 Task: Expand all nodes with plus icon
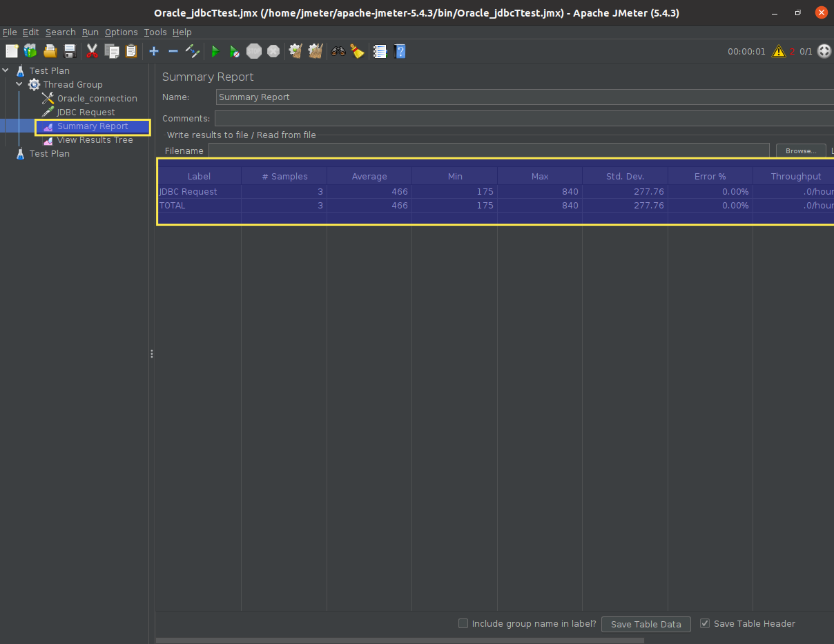point(154,51)
